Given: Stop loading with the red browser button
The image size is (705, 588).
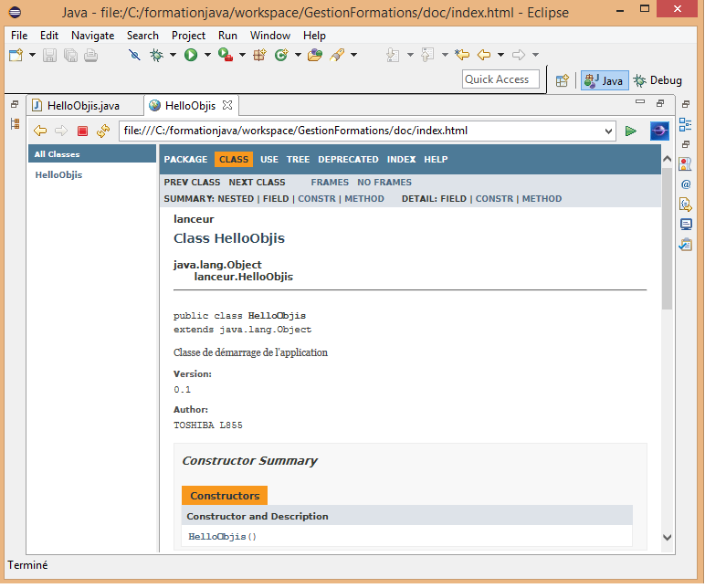Looking at the screenshot, I should pyautogui.click(x=82, y=131).
